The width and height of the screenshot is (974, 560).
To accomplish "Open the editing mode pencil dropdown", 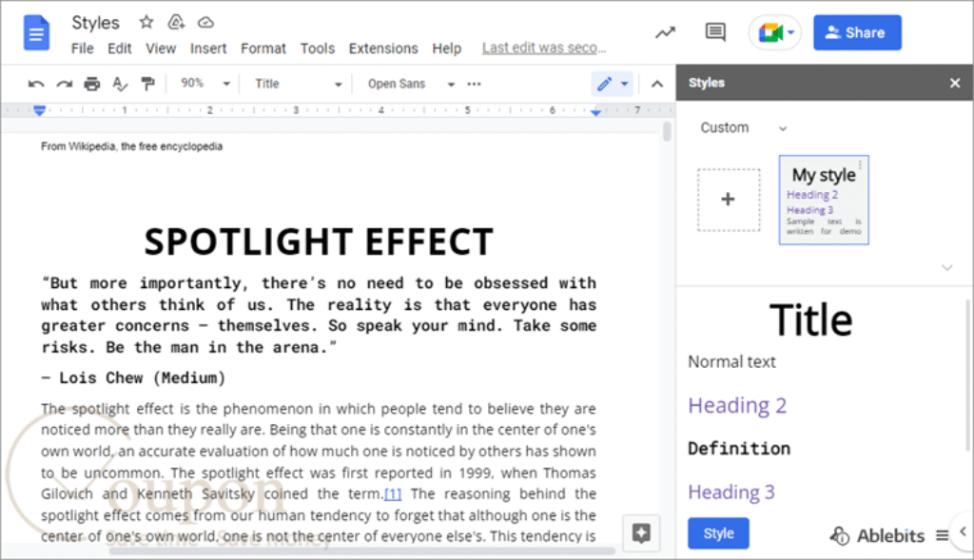I will [613, 84].
